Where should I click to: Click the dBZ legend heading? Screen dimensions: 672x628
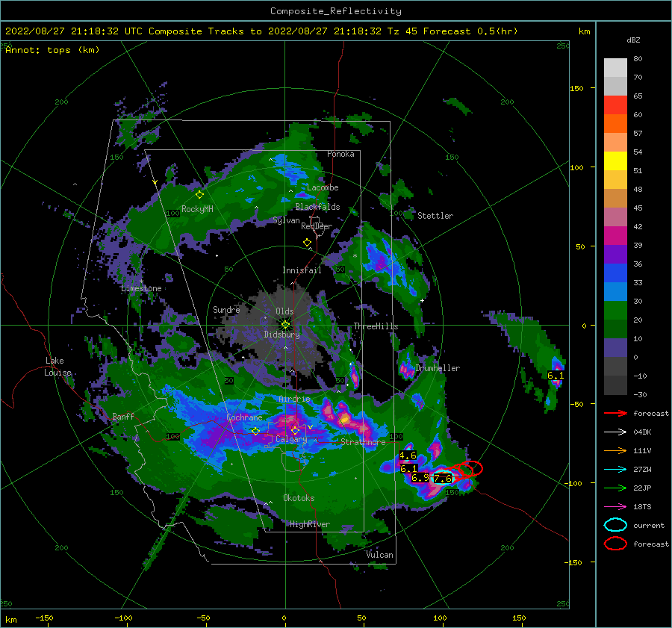tap(633, 40)
